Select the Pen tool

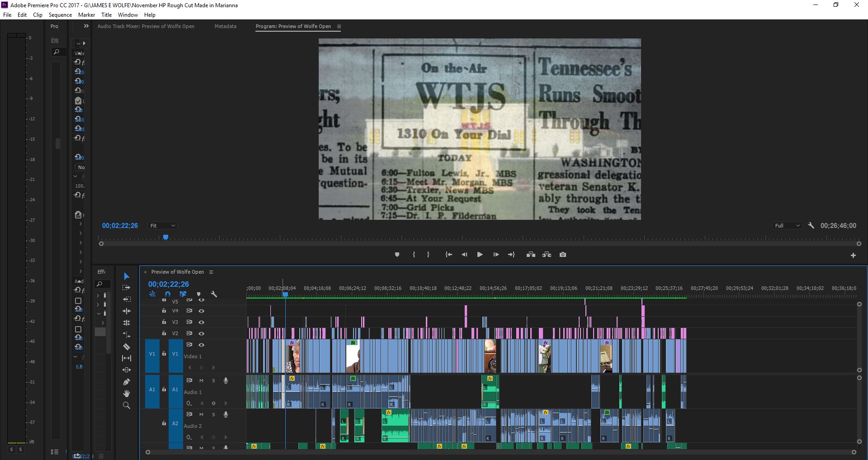point(127,382)
